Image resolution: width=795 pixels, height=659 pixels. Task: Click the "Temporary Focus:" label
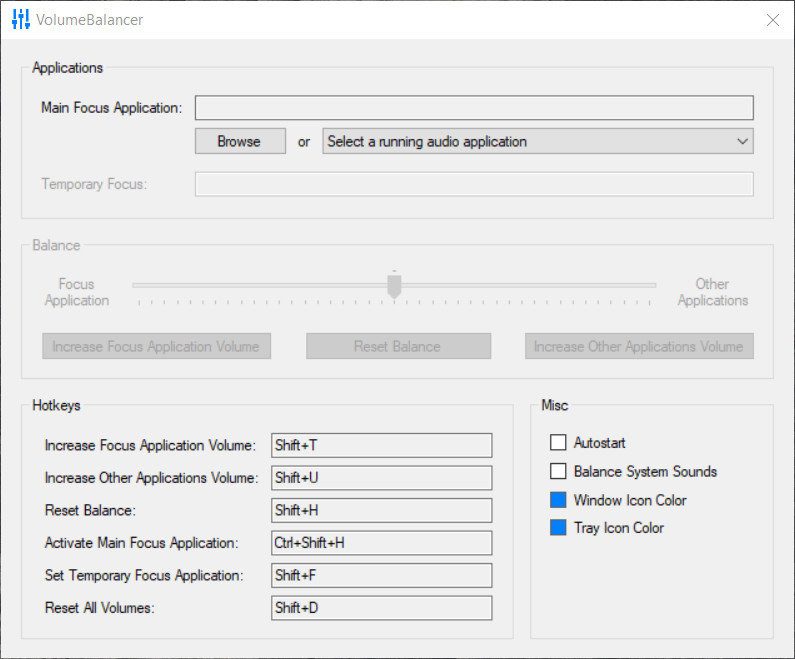click(x=94, y=184)
